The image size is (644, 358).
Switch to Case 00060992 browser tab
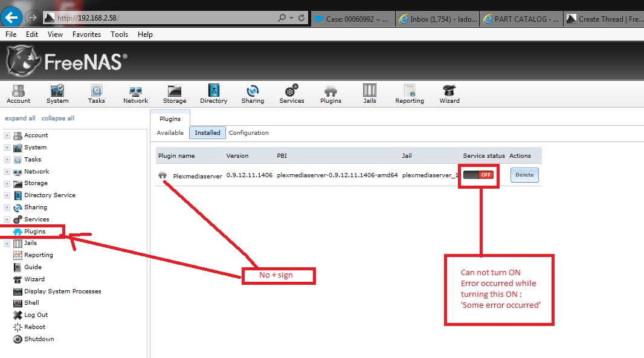[352, 19]
